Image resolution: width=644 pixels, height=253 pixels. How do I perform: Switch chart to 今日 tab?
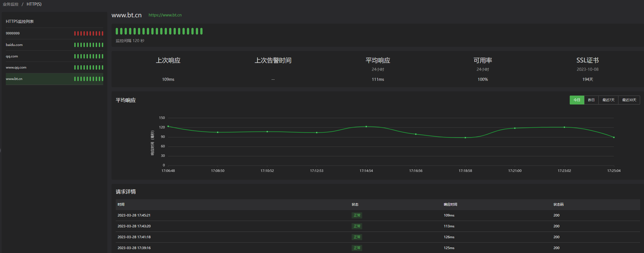point(577,100)
